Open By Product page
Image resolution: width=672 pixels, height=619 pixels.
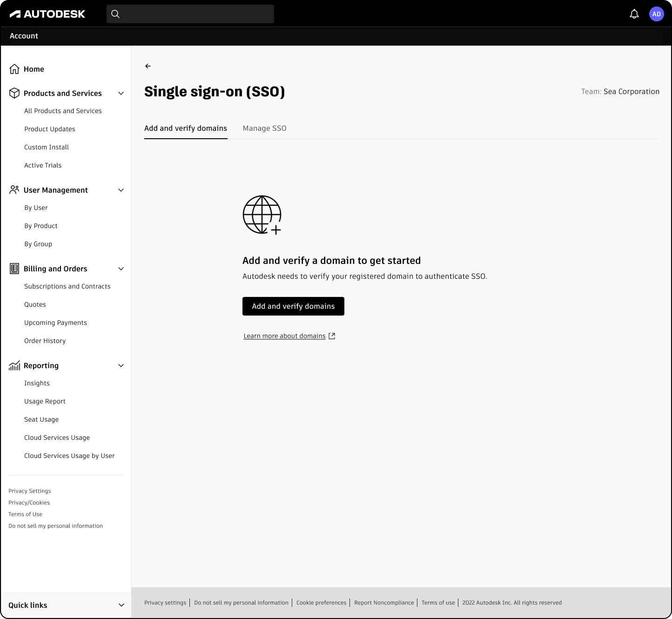41,226
